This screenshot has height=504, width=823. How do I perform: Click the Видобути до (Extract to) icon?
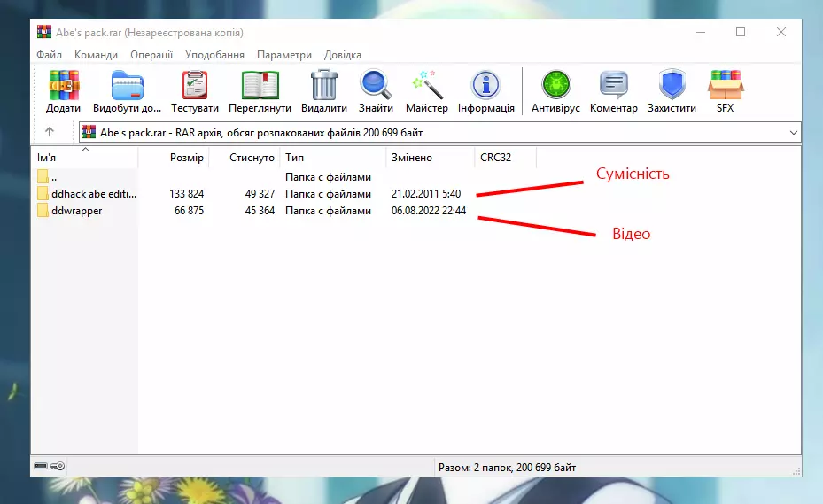tap(127, 85)
